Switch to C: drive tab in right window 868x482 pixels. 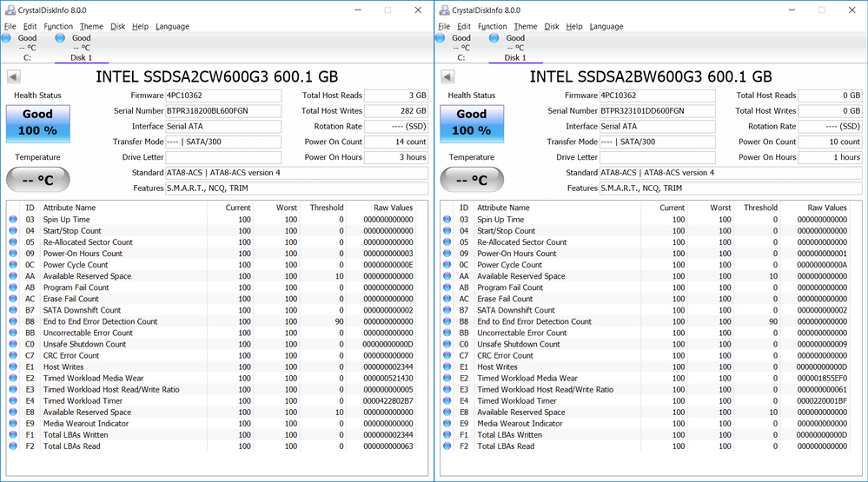click(461, 57)
